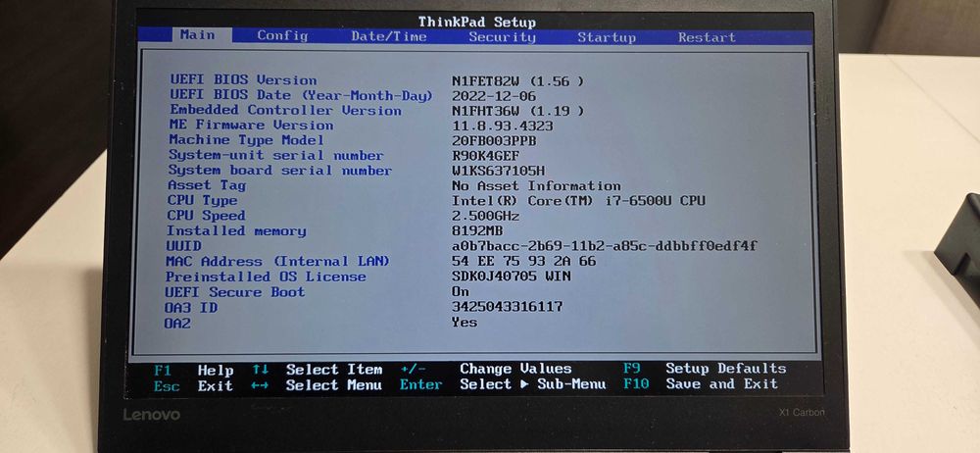
Task: Select the BIOS date 2022-12-06
Action: 494,97
